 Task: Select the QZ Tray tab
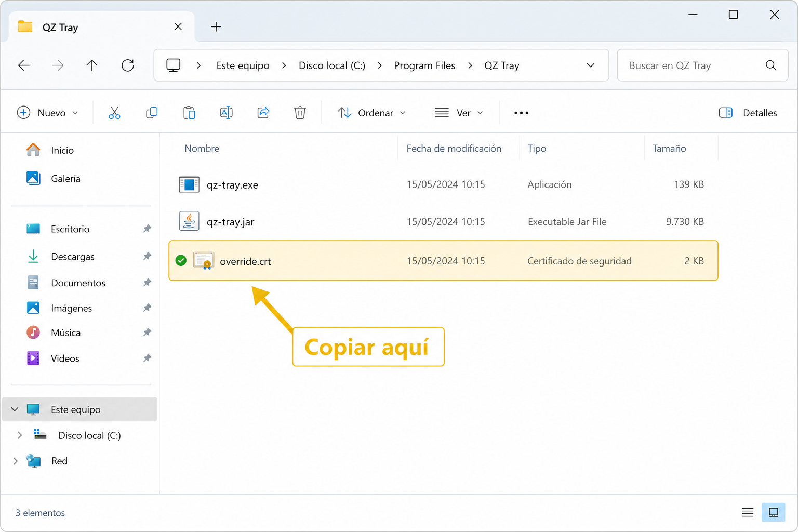click(x=101, y=27)
